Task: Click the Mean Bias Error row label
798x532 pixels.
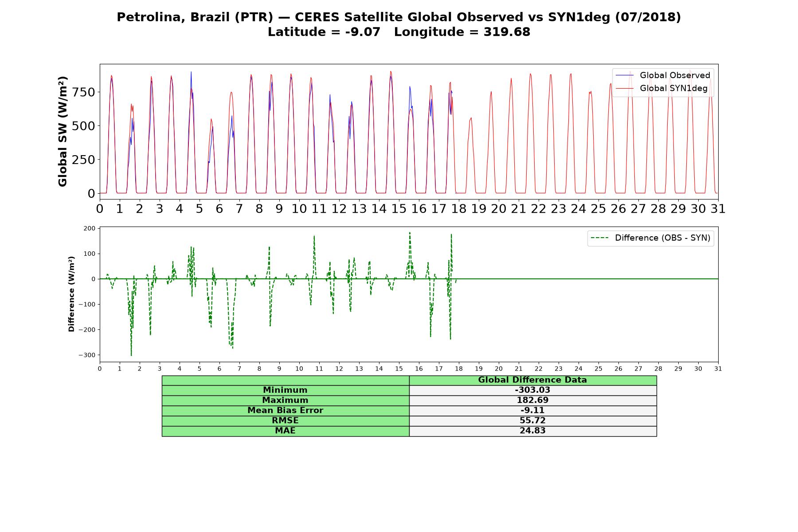Action: pos(286,411)
